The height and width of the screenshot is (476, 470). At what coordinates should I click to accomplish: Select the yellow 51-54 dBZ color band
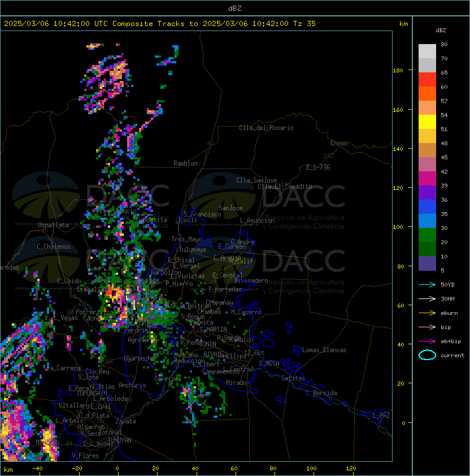(x=427, y=122)
